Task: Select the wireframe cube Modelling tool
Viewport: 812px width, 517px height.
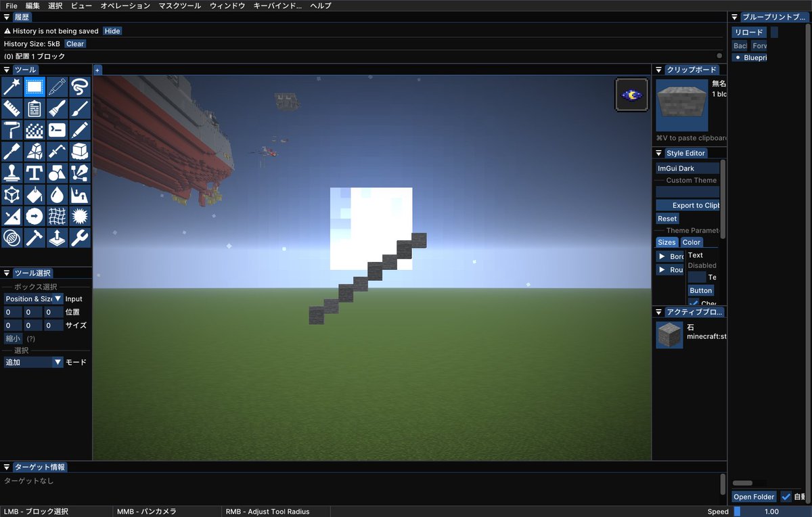Action: click(x=12, y=195)
